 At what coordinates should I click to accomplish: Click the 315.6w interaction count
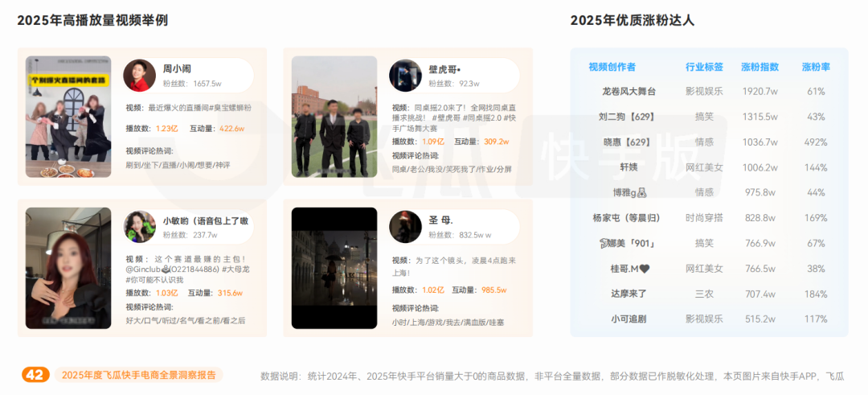(231, 293)
